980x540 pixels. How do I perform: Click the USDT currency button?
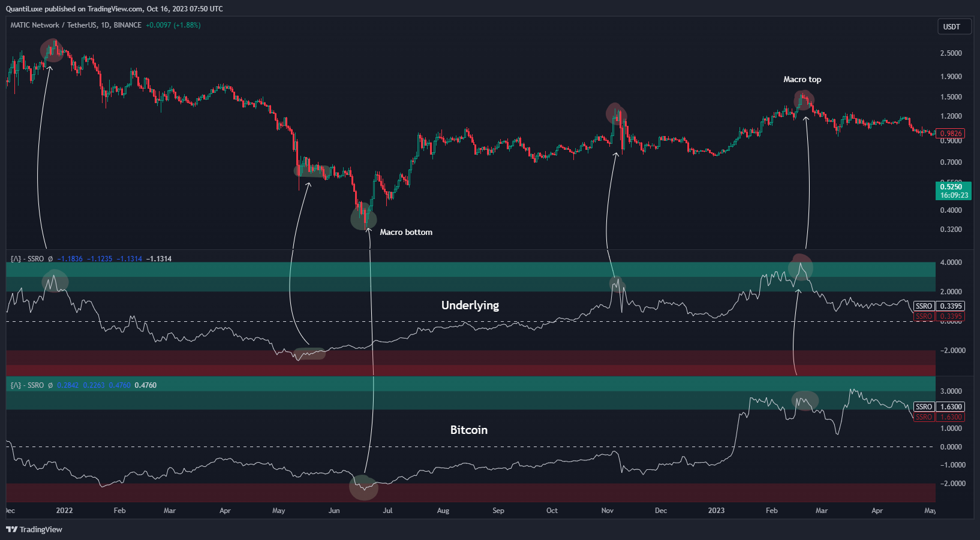click(x=954, y=27)
